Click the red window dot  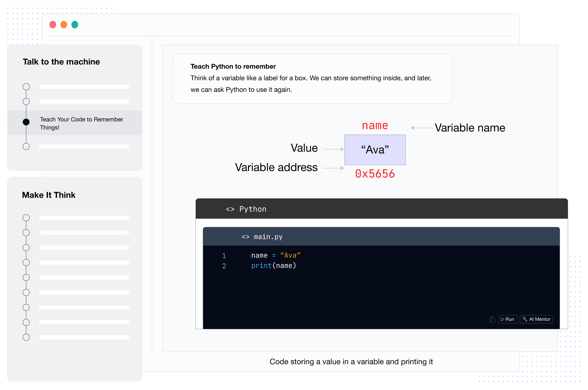pos(53,25)
